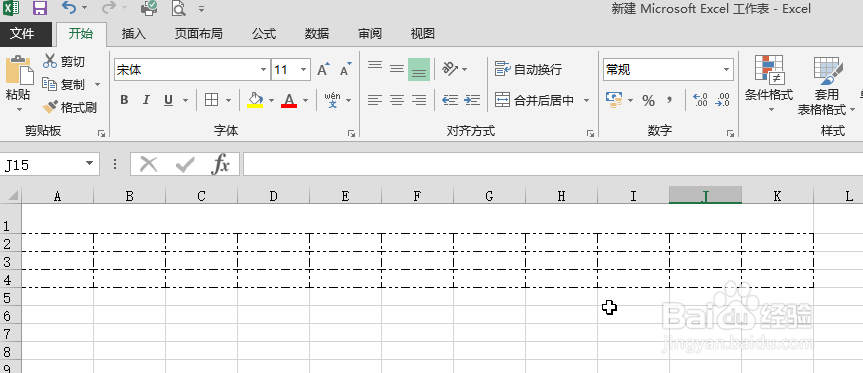
Task: Click 合并后居中 merge and center
Action: point(534,100)
